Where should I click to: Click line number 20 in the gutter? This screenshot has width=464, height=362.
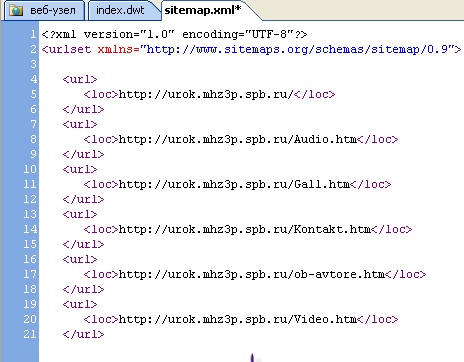coord(30,319)
